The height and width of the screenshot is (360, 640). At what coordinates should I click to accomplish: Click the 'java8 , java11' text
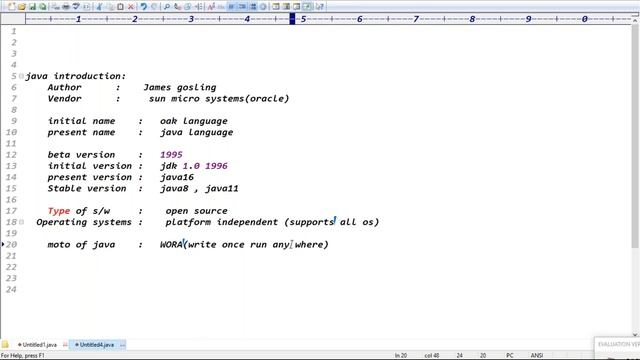pyautogui.click(x=199, y=189)
